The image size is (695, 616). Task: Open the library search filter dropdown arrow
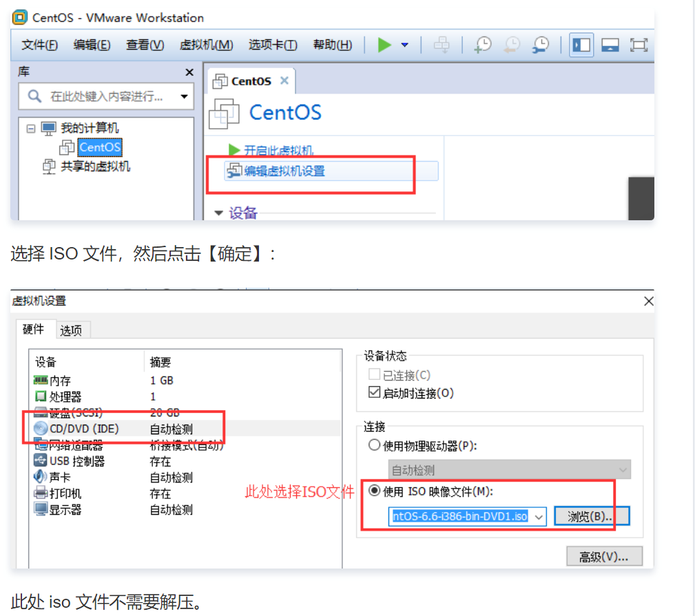184,96
